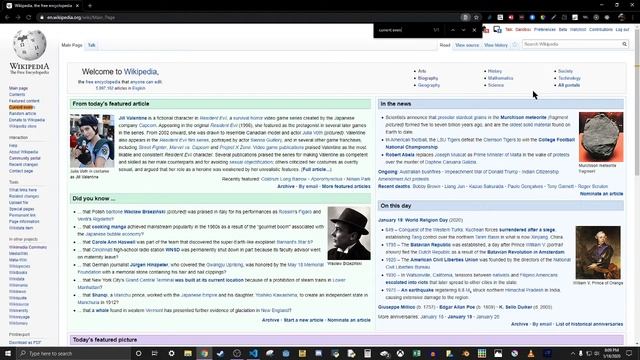Open More featured articles link
This screenshot has width=640, height=360.
pos(346,187)
